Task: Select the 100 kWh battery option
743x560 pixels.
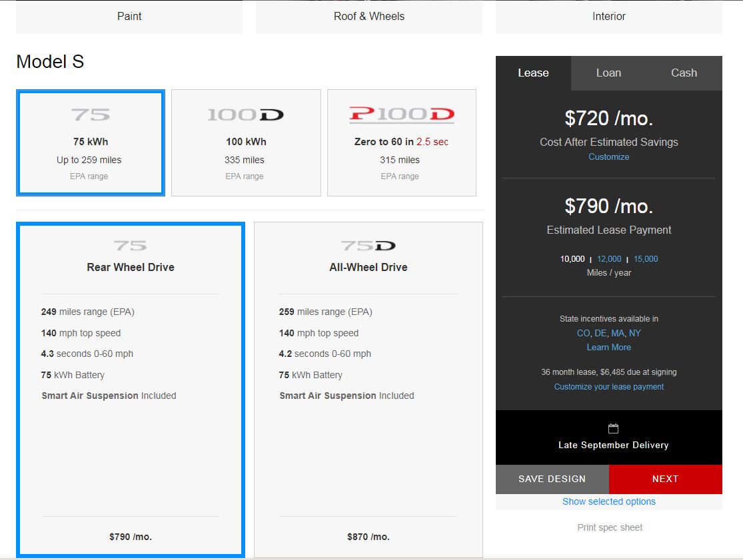Action: coord(246,142)
